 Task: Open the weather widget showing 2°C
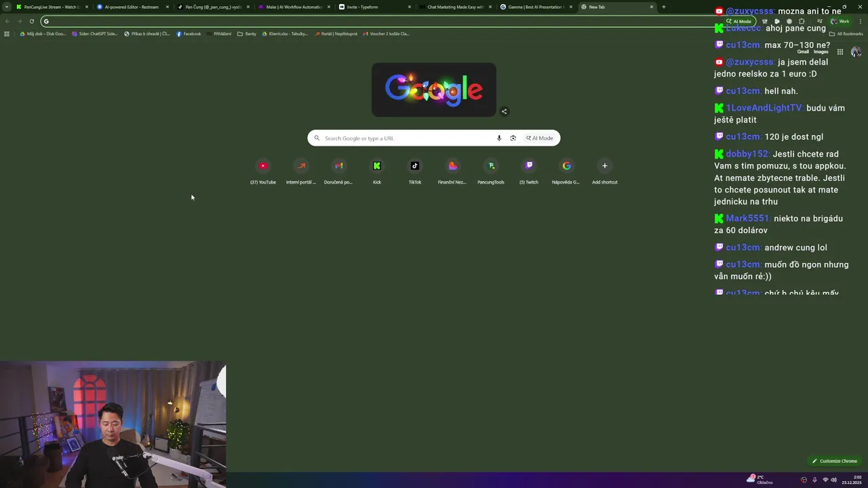coord(759,479)
